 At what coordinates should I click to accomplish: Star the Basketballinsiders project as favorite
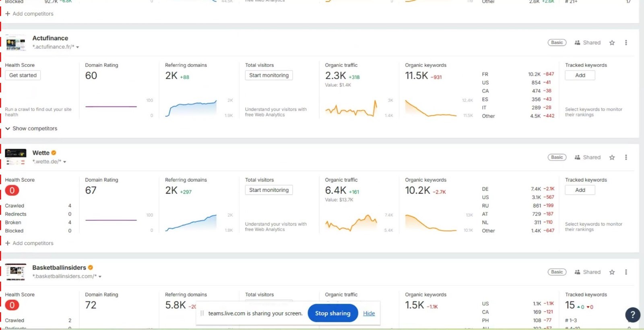(612, 272)
